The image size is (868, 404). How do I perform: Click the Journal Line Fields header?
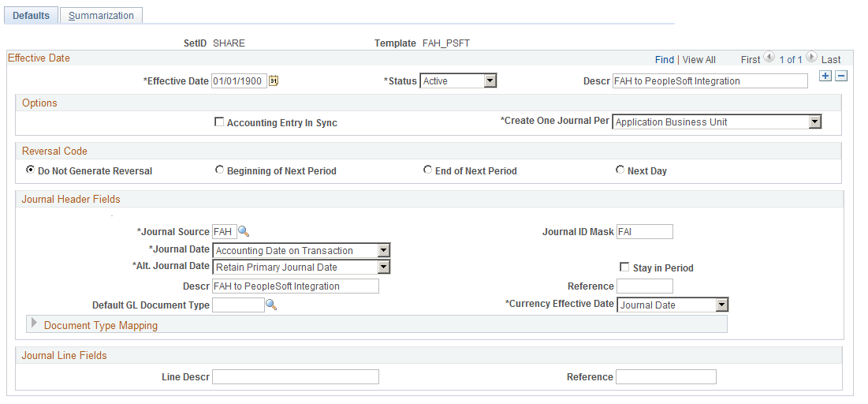[64, 355]
